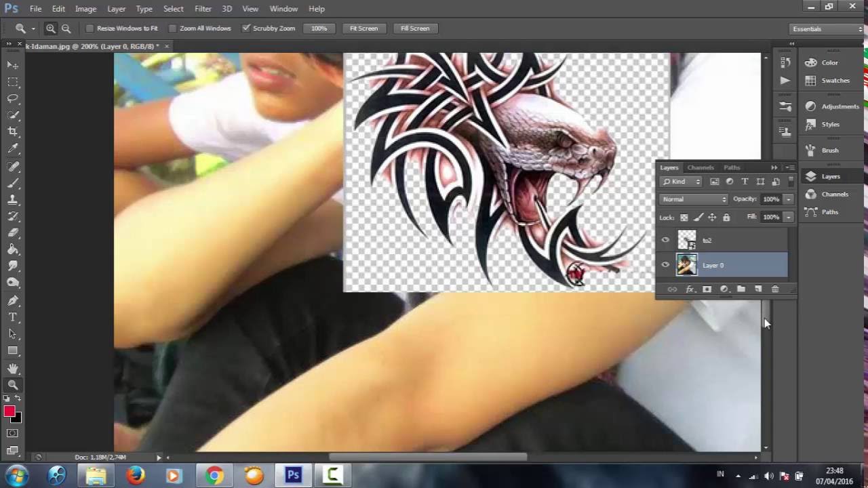Select the Clone Stamp tool
The image size is (868, 488).
point(13,200)
